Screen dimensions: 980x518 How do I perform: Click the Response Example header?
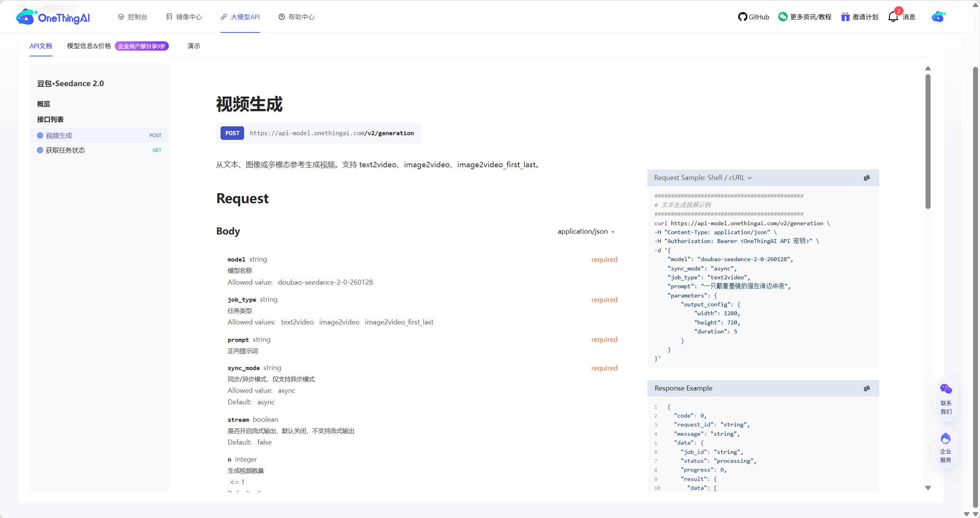coord(683,388)
